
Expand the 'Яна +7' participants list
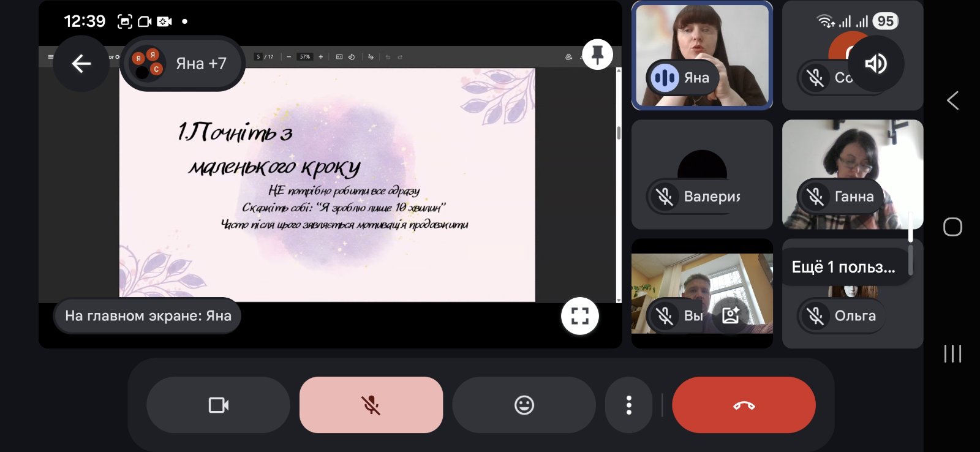(x=183, y=64)
